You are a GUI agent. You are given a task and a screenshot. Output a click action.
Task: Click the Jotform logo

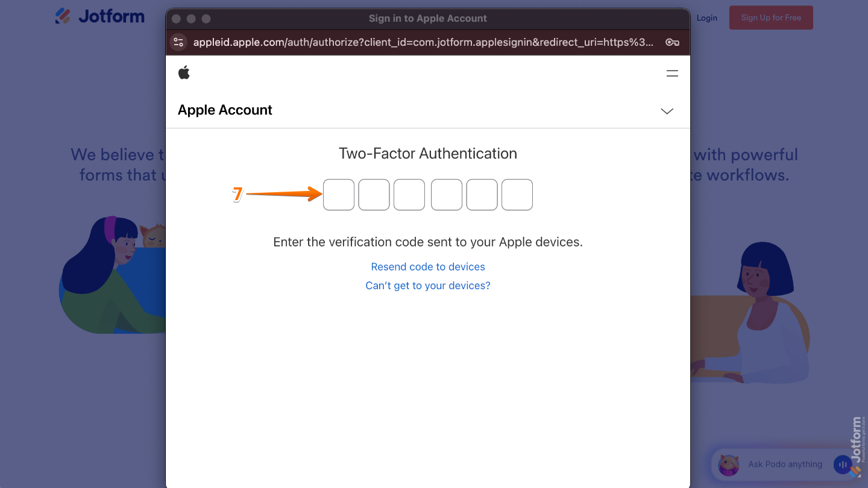click(x=99, y=16)
